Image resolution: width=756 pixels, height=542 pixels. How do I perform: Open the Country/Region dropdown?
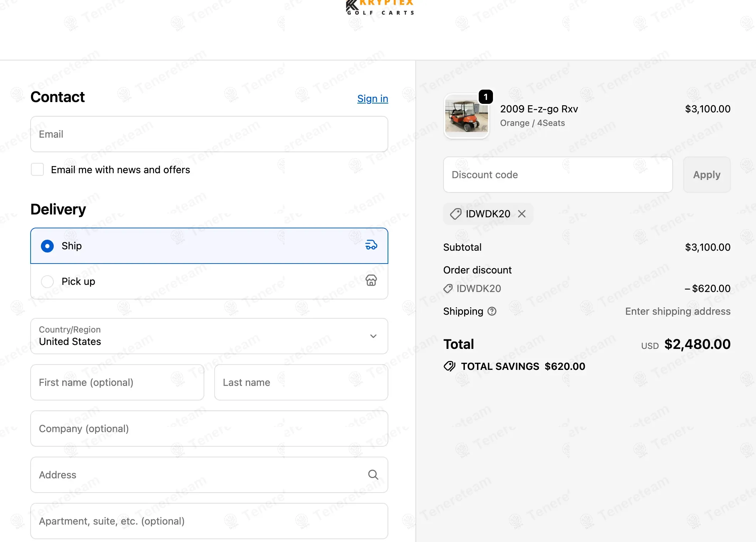point(209,336)
